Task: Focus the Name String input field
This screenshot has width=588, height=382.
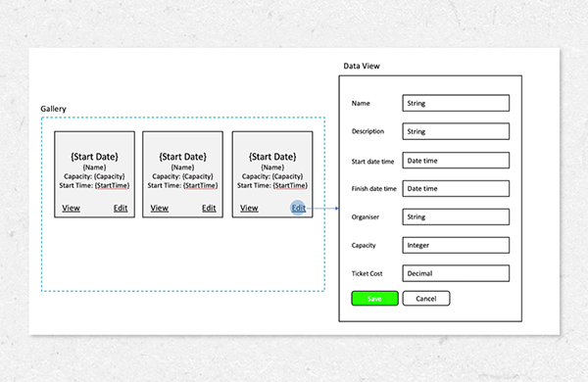Action: tap(456, 103)
